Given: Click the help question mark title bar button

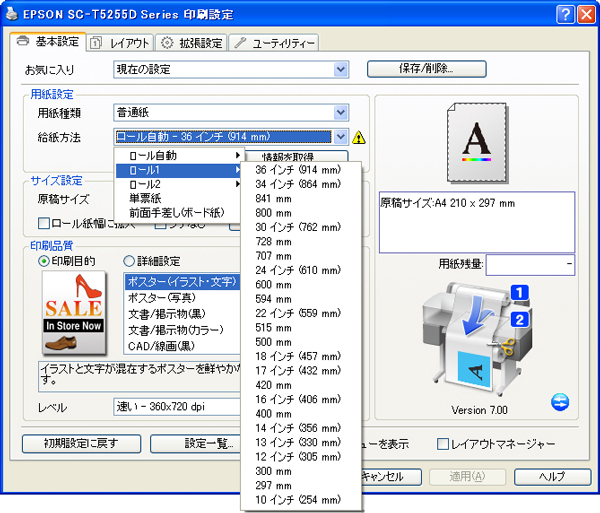Looking at the screenshot, I should tap(563, 14).
